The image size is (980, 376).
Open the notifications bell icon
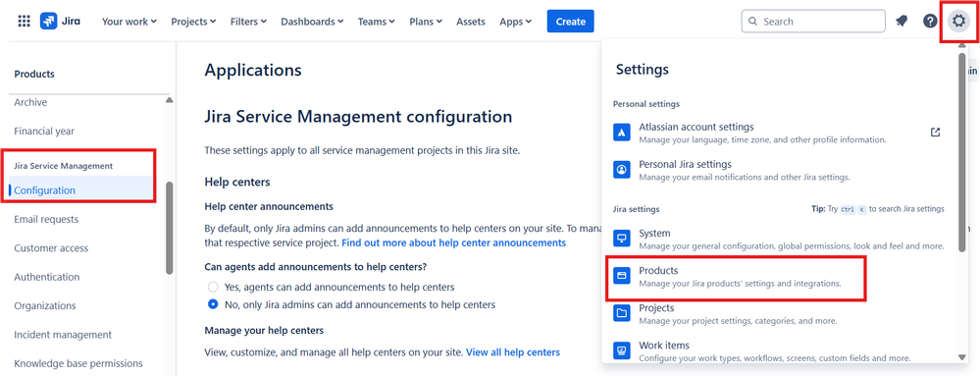tap(902, 22)
